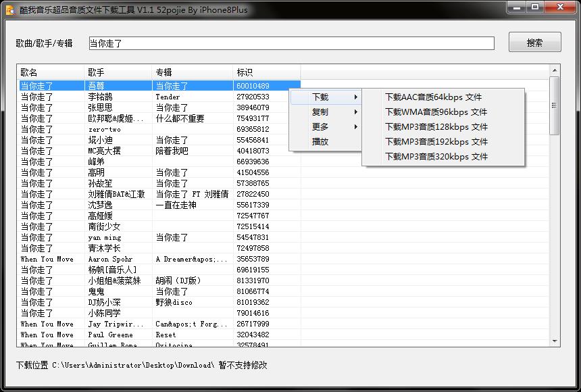Viewport: 581px width, 392px height.
Task: Select the row with album 什么都不重要
Action: click(159, 118)
